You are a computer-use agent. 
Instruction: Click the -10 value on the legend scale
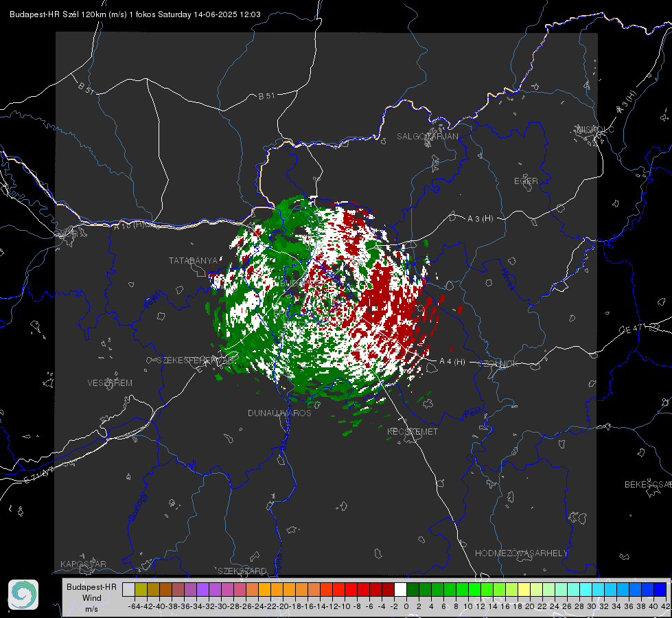(345, 606)
